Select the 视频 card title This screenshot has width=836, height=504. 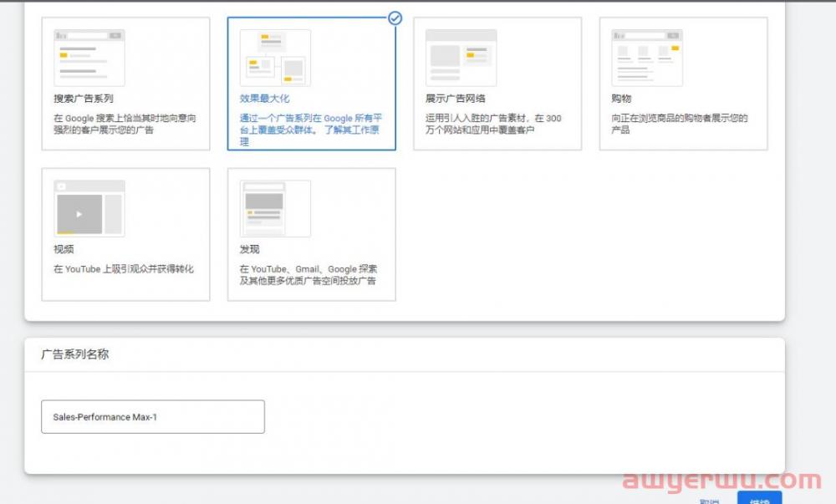[64, 249]
